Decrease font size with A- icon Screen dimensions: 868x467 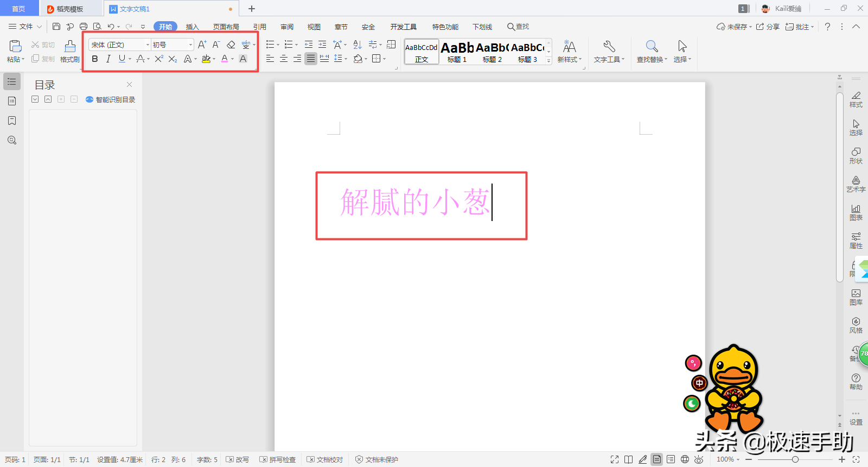pos(216,45)
